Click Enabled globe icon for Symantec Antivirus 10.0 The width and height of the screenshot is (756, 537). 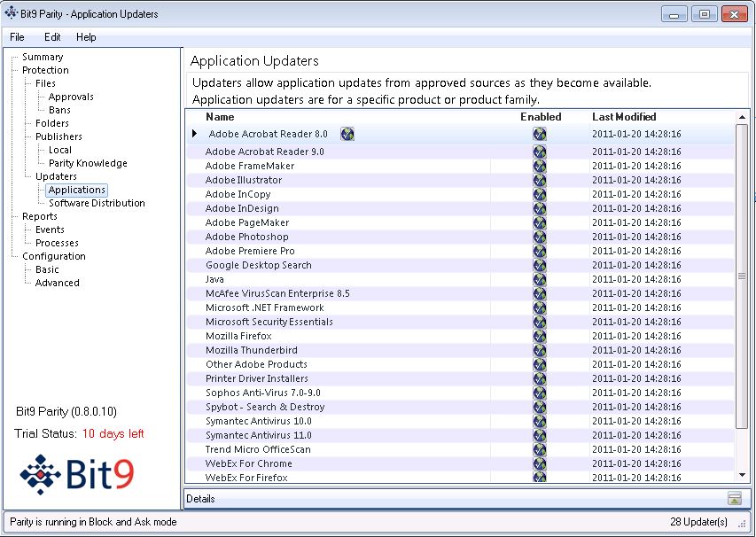tap(540, 421)
